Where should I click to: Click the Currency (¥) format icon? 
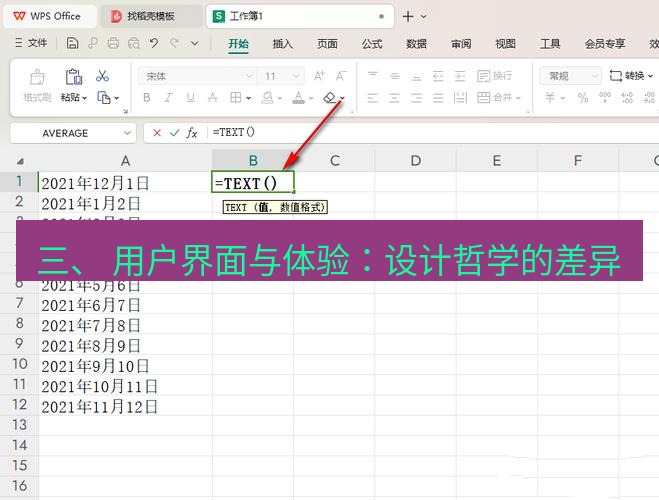550,97
